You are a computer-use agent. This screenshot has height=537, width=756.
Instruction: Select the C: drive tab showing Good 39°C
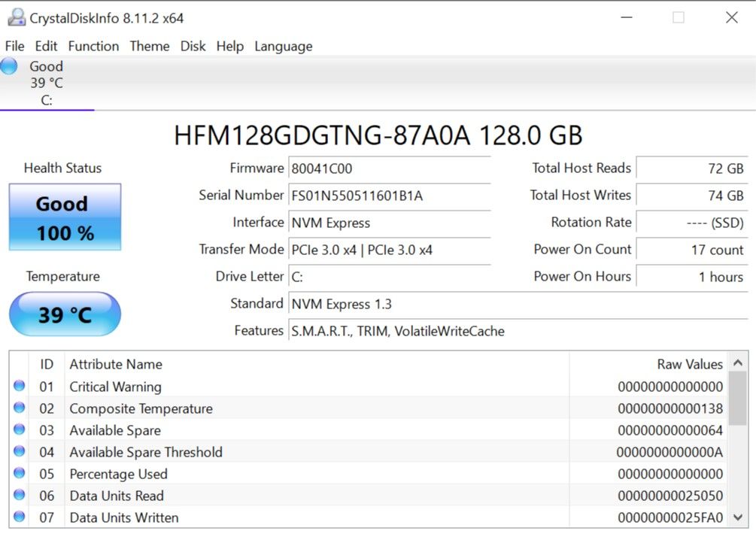[x=47, y=83]
